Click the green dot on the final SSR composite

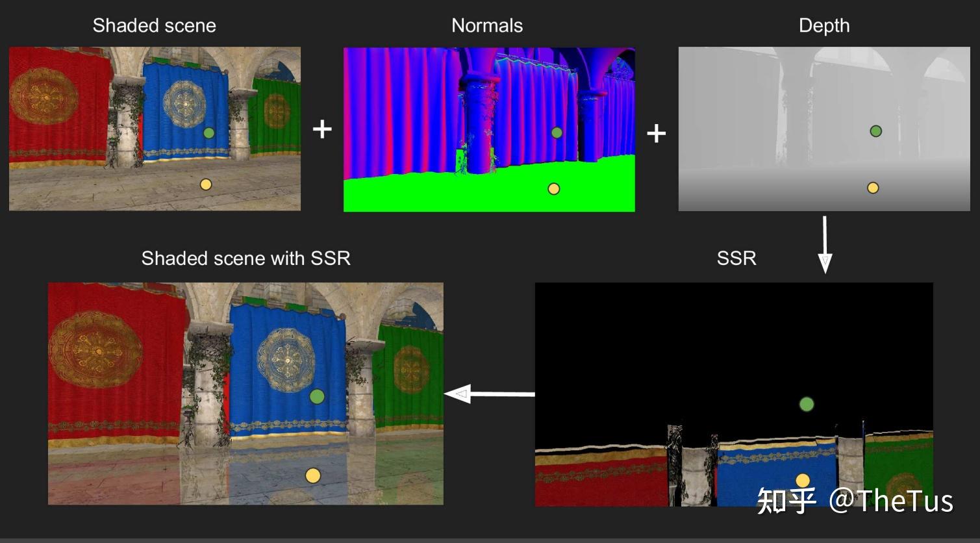pyautogui.click(x=316, y=397)
